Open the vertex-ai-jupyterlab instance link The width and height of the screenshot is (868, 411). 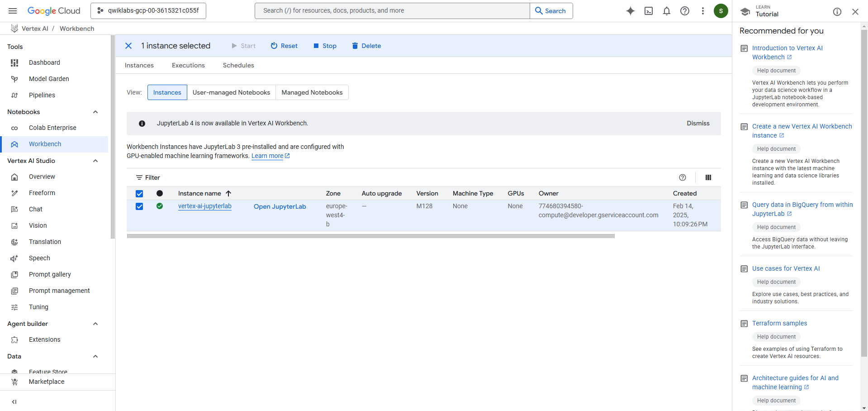(205, 206)
